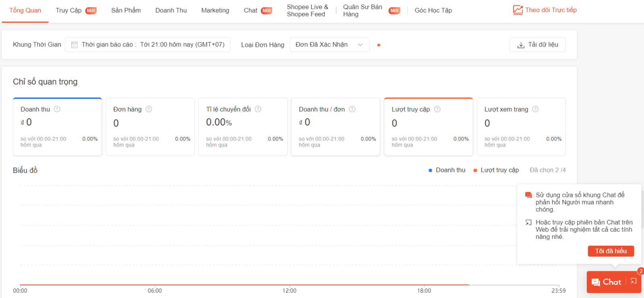The width and height of the screenshot is (644, 298).
Task: Open web chat via expand icon on Chat button
Action: click(x=634, y=281)
